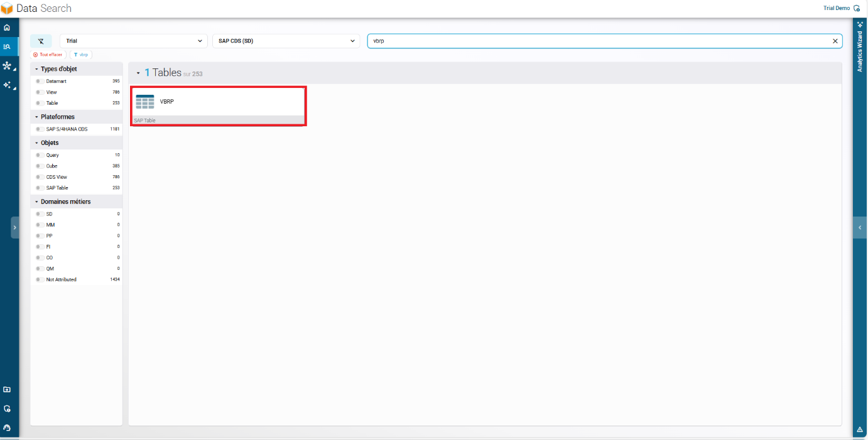Open the folder icon in bottom sidebar
Viewport: 868px width, 440px height.
click(x=7, y=390)
